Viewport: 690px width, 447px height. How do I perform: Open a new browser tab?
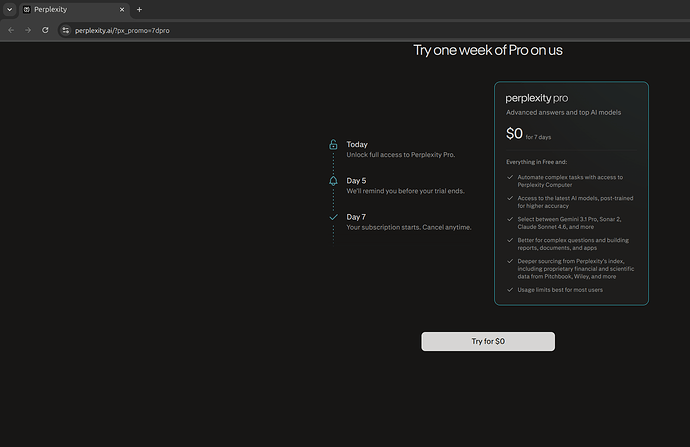point(139,9)
